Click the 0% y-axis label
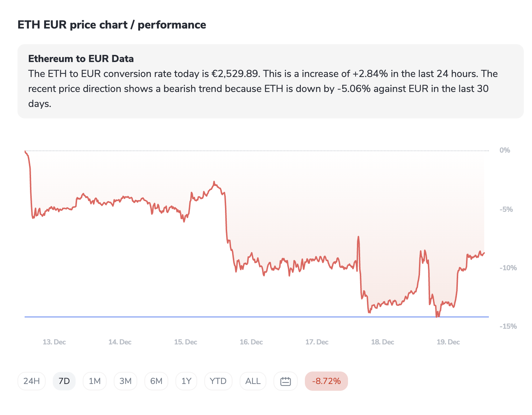The width and height of the screenshot is (532, 415). click(505, 150)
